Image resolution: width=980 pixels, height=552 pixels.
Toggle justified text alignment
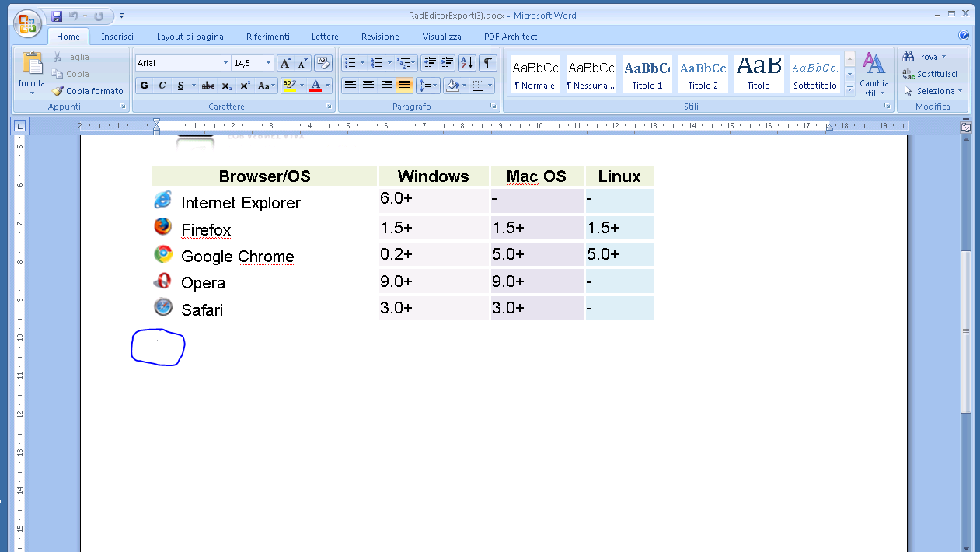[x=404, y=86]
